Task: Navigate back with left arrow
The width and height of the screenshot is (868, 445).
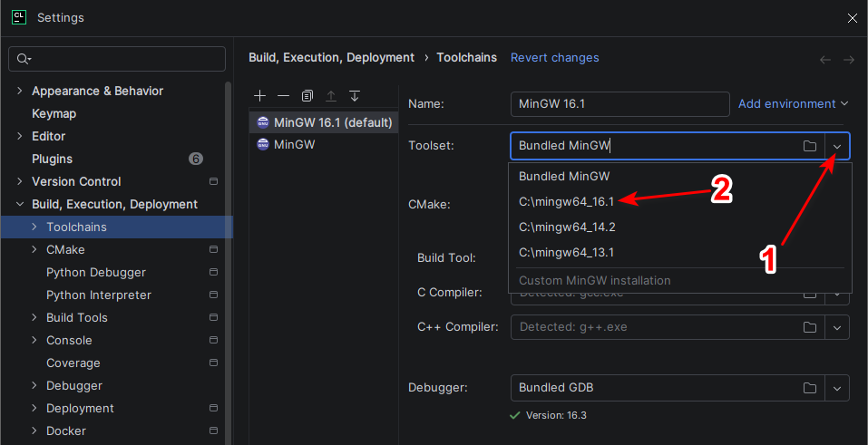Action: 825,59
